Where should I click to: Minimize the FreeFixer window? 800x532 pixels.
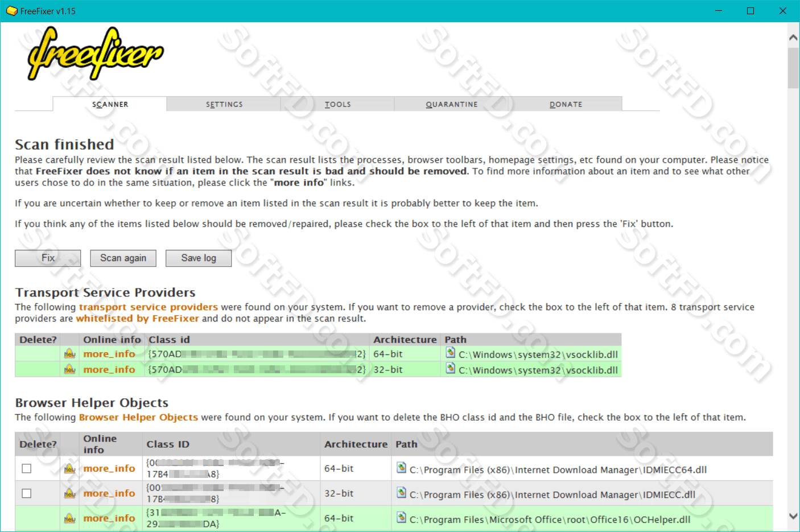pyautogui.click(x=719, y=11)
